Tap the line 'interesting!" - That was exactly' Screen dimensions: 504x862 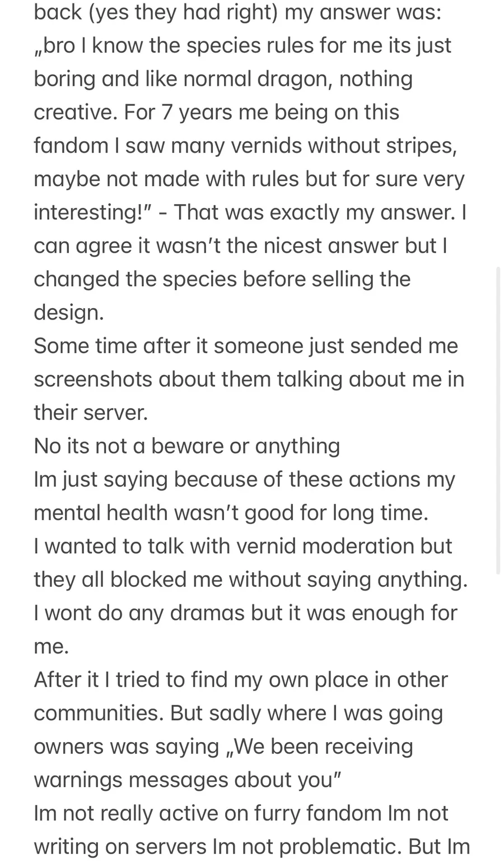[x=250, y=212]
